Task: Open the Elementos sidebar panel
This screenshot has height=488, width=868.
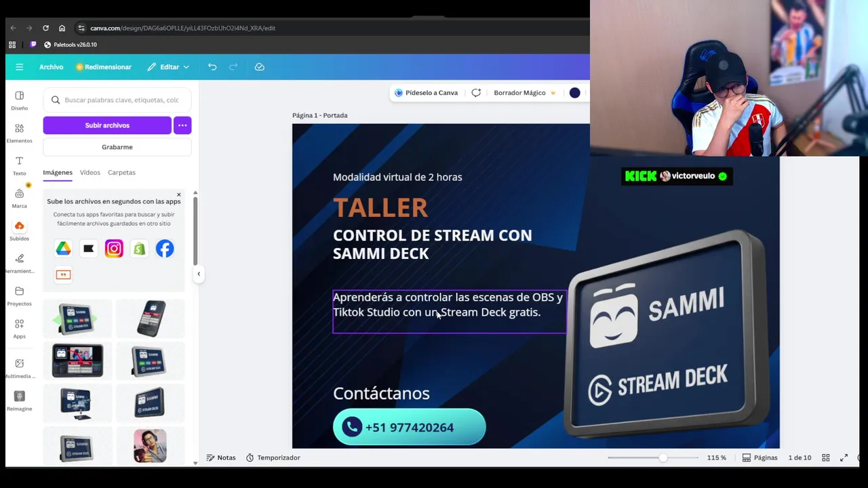Action: coord(19,133)
